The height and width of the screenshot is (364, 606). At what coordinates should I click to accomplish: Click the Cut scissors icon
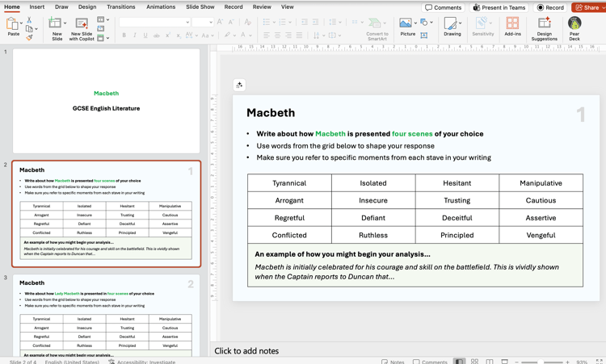click(x=30, y=19)
